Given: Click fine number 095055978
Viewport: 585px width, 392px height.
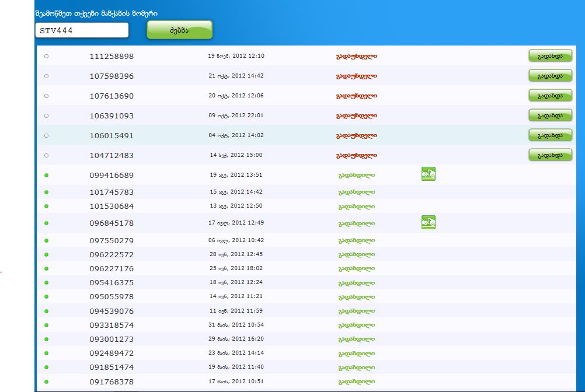Looking at the screenshot, I should [112, 296].
